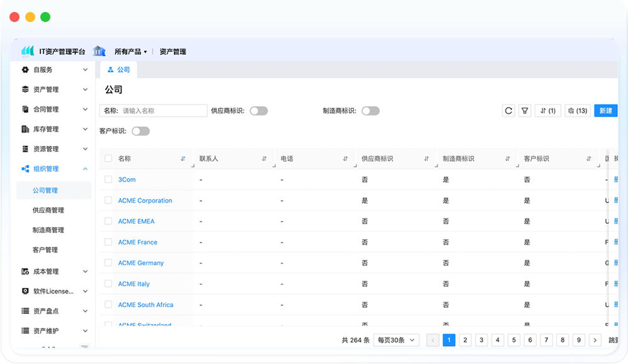Open the ACME France company link
This screenshot has height=364, width=628.
[138, 242]
